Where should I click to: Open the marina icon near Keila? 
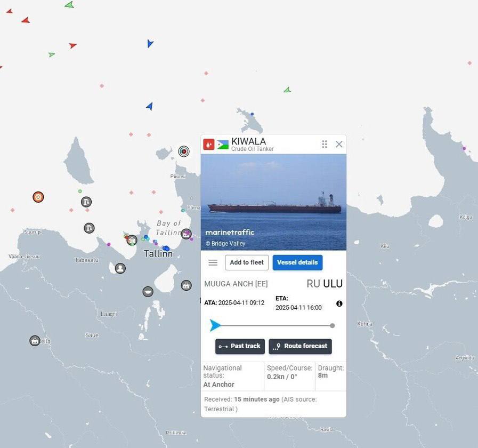click(x=35, y=341)
